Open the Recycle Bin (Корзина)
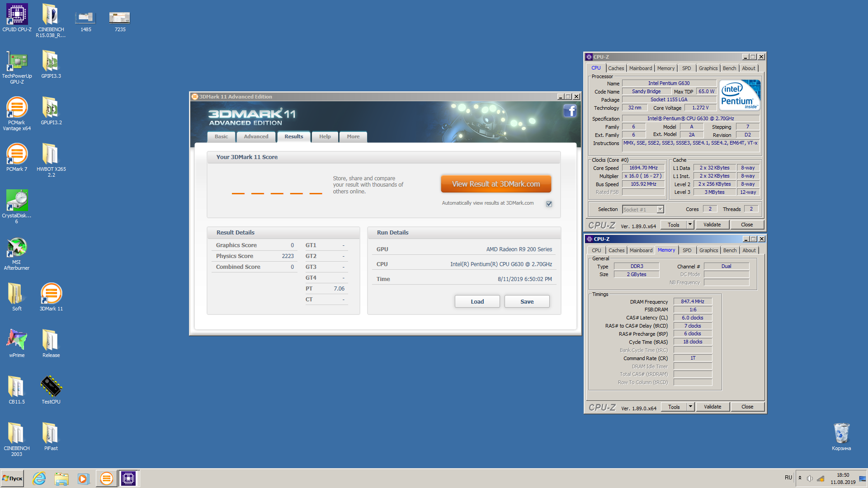The height and width of the screenshot is (488, 868). point(841,436)
